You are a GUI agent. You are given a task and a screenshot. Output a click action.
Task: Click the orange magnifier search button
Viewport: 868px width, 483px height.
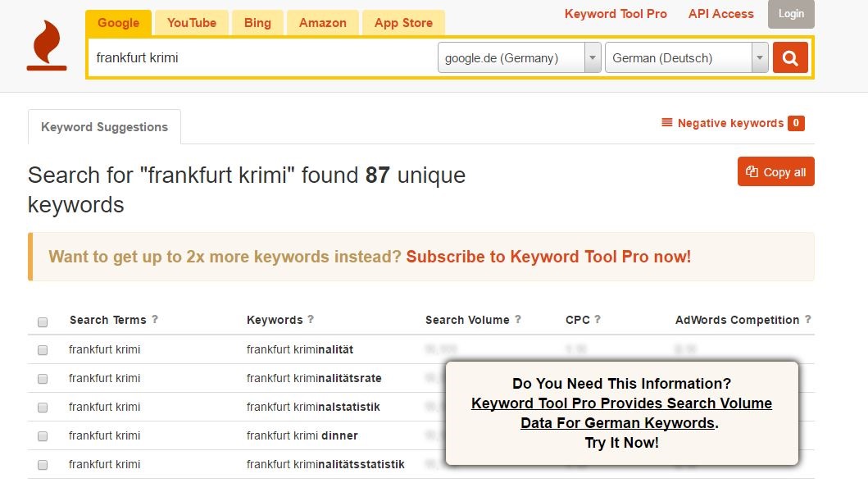point(790,57)
